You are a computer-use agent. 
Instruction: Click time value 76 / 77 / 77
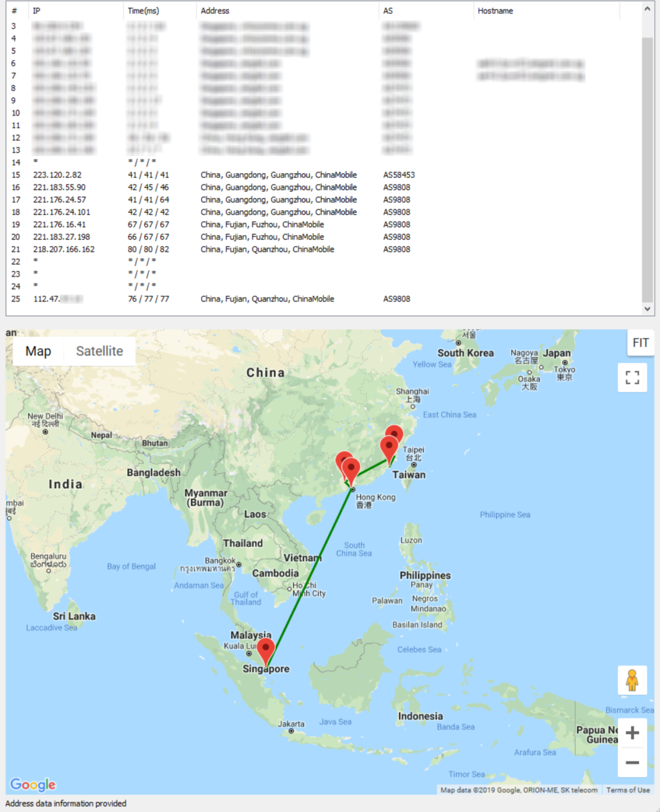(148, 299)
